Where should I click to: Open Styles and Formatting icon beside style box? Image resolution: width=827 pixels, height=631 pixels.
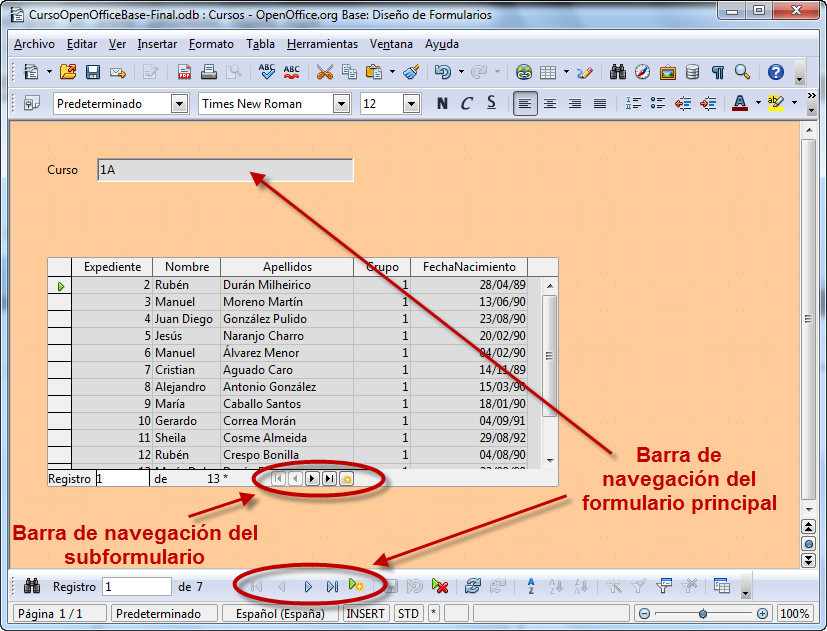coord(32,103)
